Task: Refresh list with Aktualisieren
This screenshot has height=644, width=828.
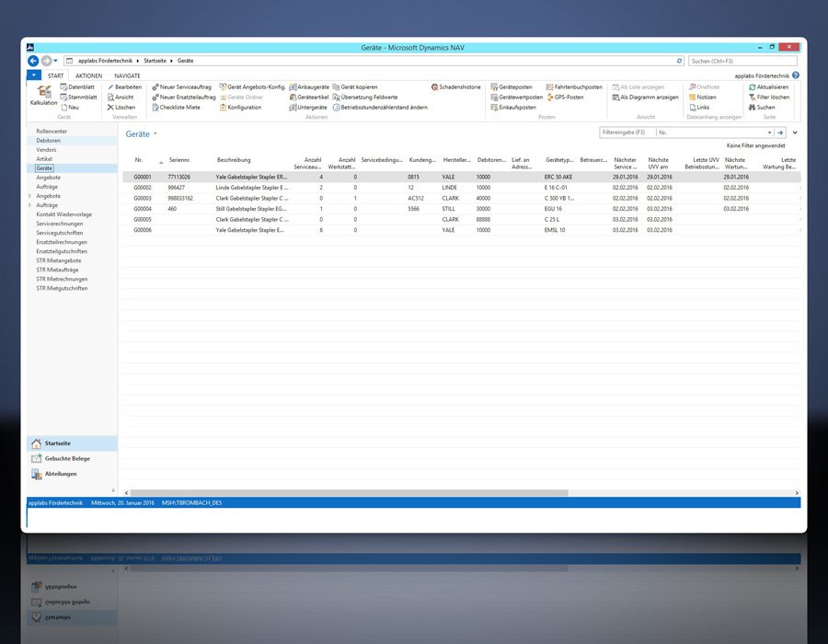Action: click(x=768, y=87)
